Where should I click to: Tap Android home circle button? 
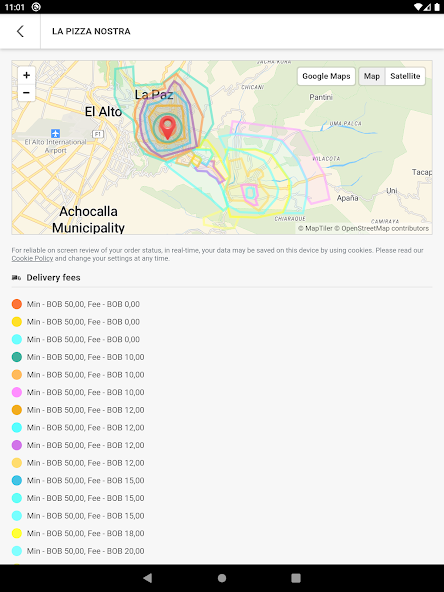pos(222,578)
